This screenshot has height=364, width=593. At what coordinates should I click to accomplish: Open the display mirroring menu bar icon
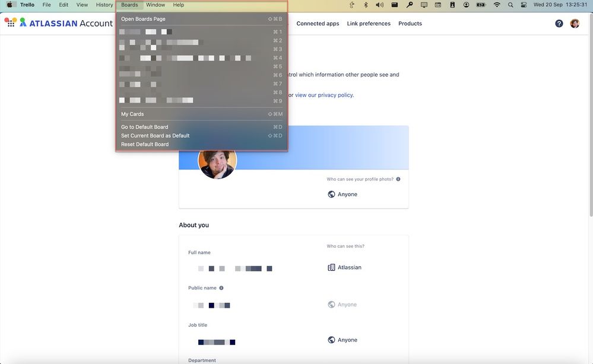coord(424,5)
